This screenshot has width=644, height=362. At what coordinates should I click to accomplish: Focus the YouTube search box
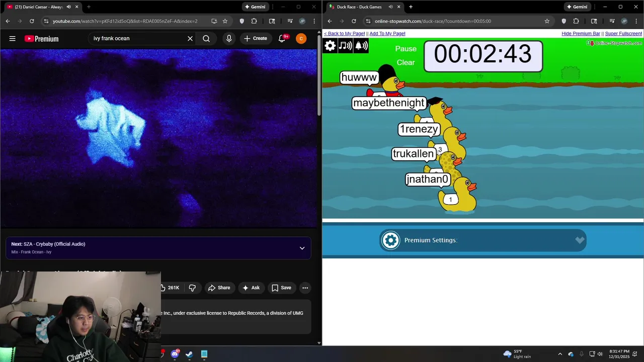coord(136,39)
